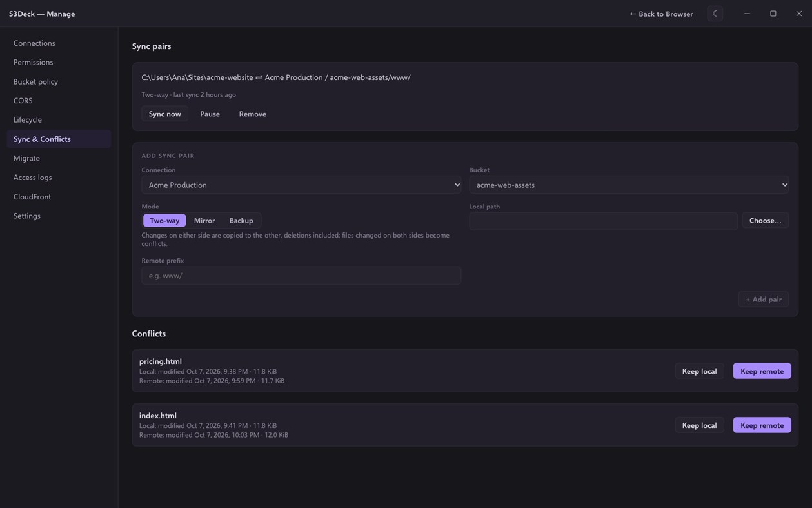Viewport: 812px width, 508px height.
Task: Focus the Remote prefix input field
Action: point(301,276)
